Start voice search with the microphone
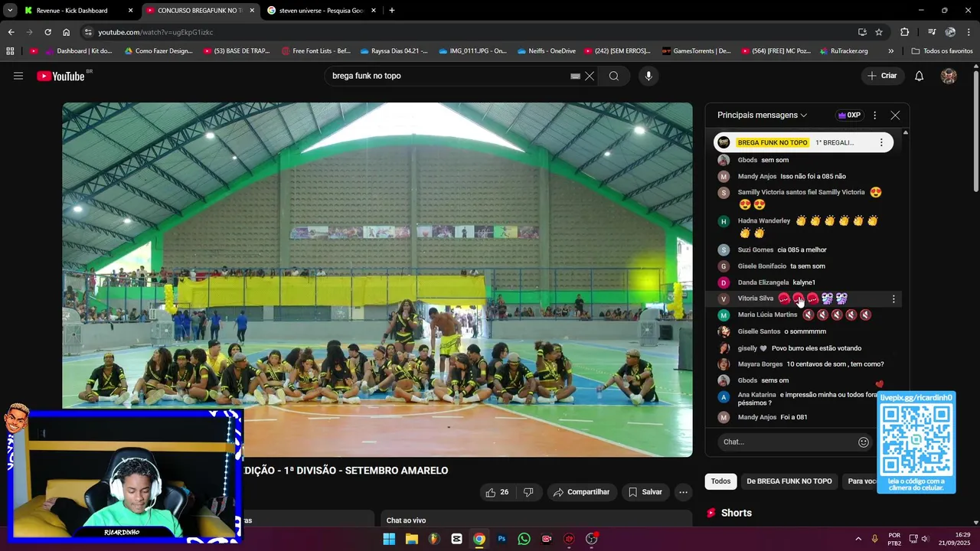This screenshot has width=980, height=551. pos(648,76)
